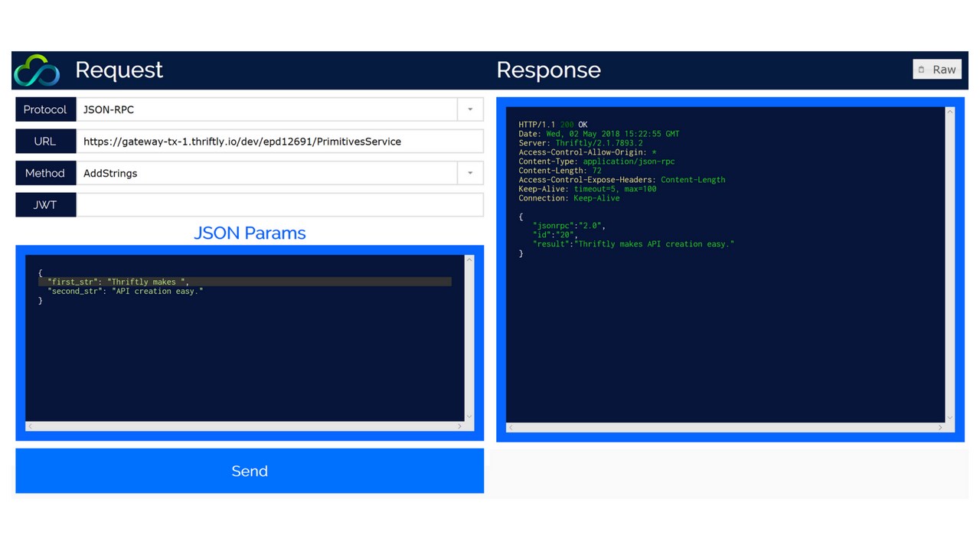
Task: Click the Content-Type header line
Action: point(596,161)
